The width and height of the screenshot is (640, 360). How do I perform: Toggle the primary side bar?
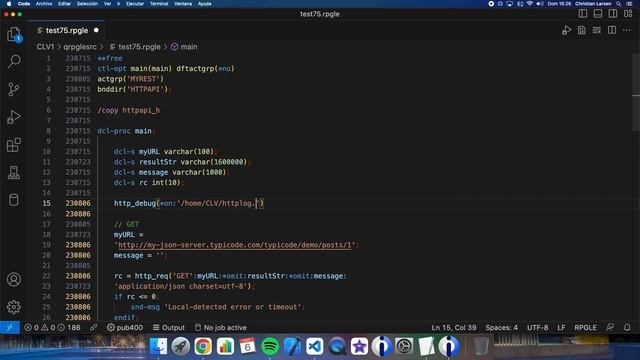[x=583, y=13]
